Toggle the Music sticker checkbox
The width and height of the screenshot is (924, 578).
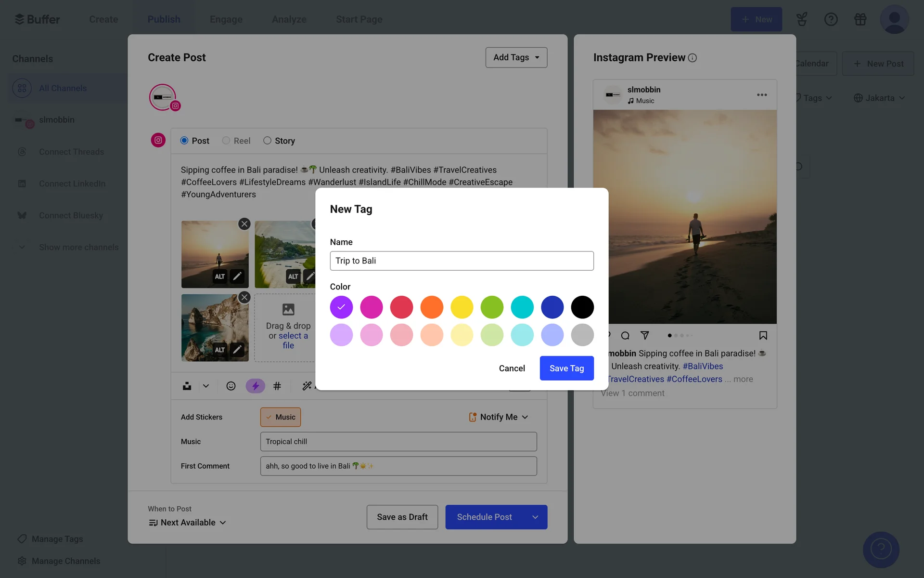[281, 417]
